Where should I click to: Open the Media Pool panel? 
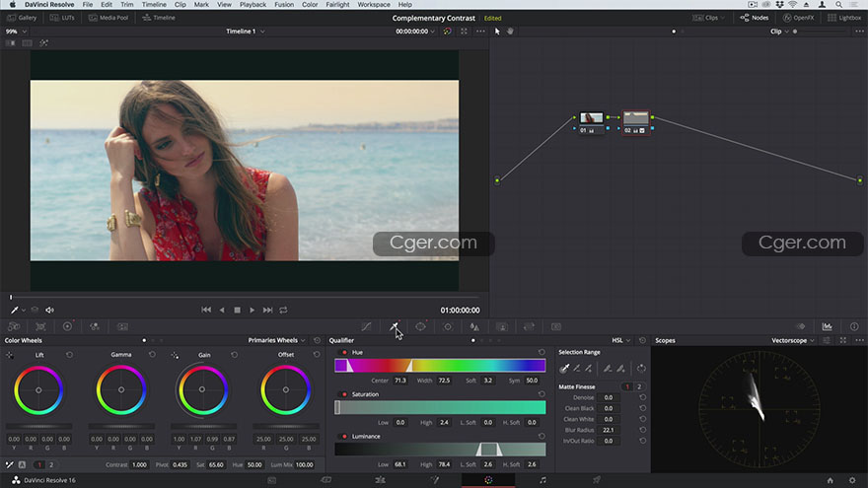tap(108, 18)
